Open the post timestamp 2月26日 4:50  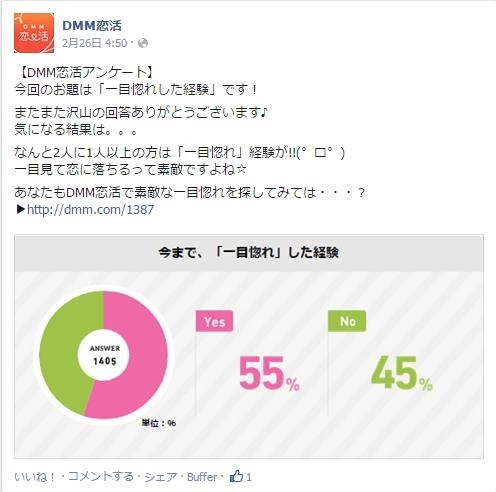94,43
